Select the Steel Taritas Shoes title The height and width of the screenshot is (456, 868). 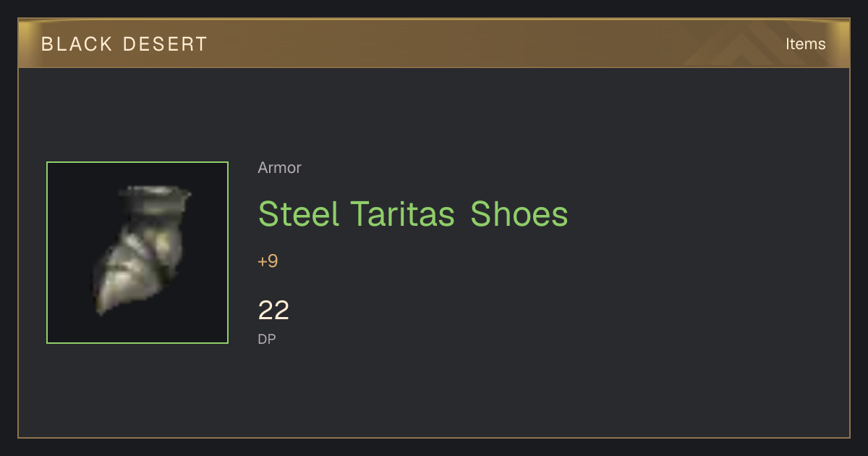[413, 214]
